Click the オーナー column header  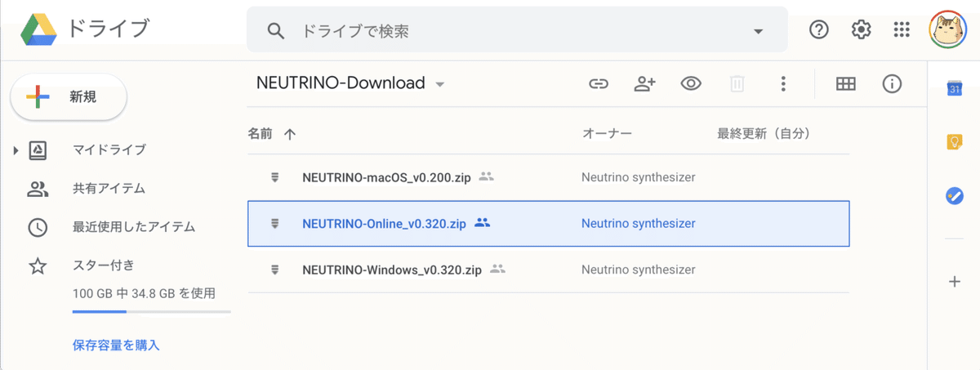point(607,133)
